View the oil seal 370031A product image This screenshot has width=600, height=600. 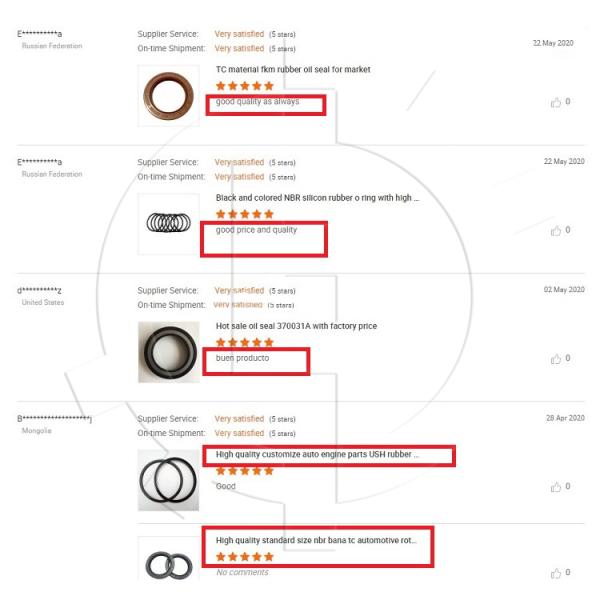coord(168,352)
